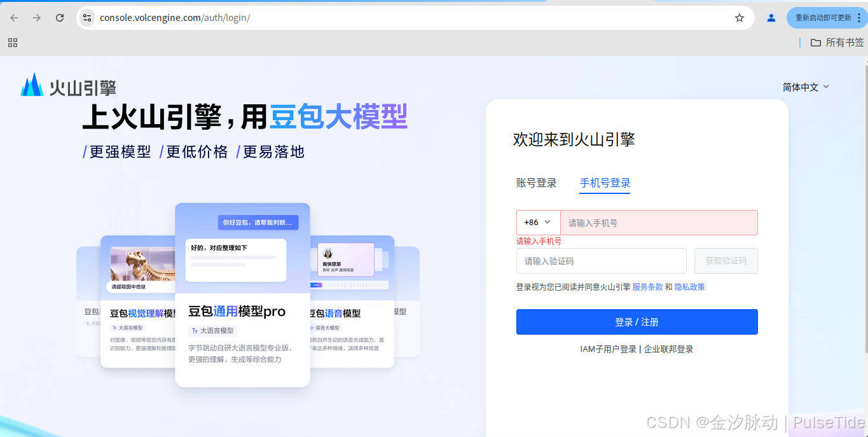Viewport: 868px width, 437px height.
Task: Focus the 请输入验证码 code field
Action: tap(602, 261)
